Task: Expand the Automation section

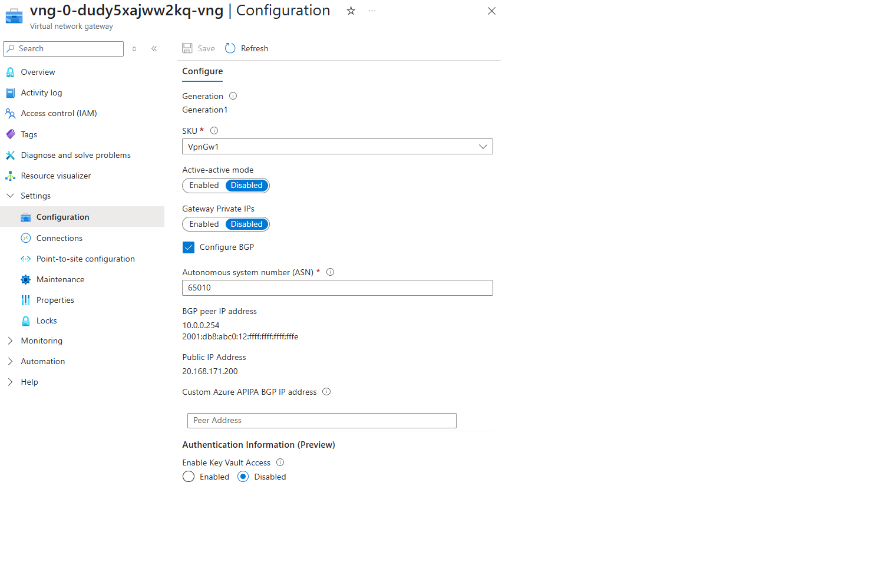Action: (42, 361)
